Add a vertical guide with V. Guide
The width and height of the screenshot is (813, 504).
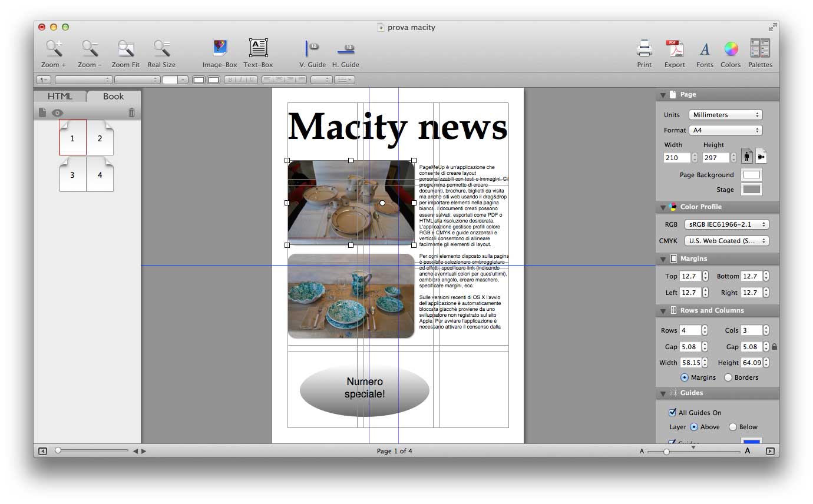[312, 48]
